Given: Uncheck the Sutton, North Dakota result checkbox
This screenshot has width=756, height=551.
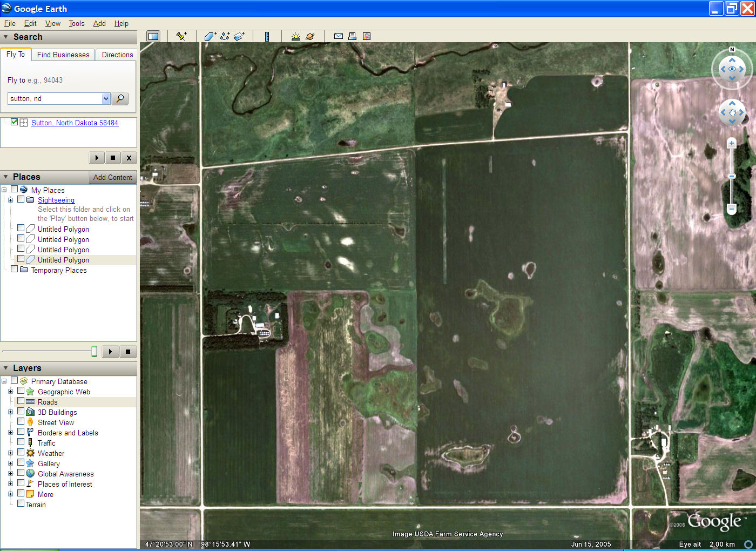Looking at the screenshot, I should 14,122.
